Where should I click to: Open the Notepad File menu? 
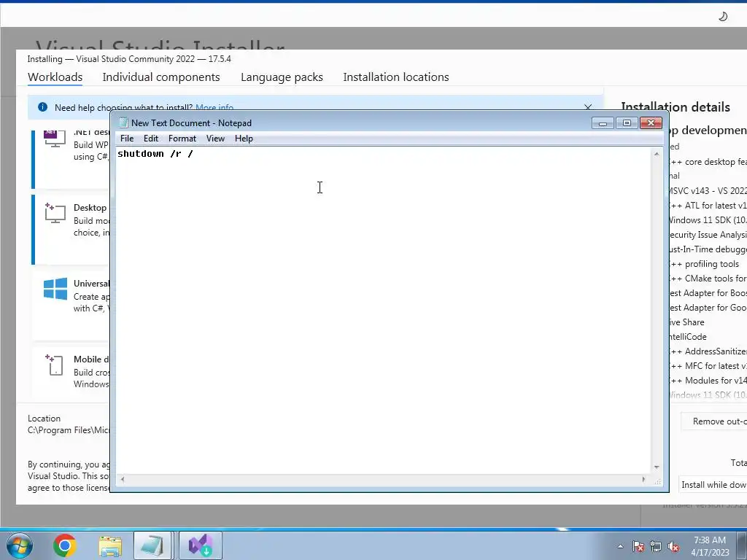(127, 139)
